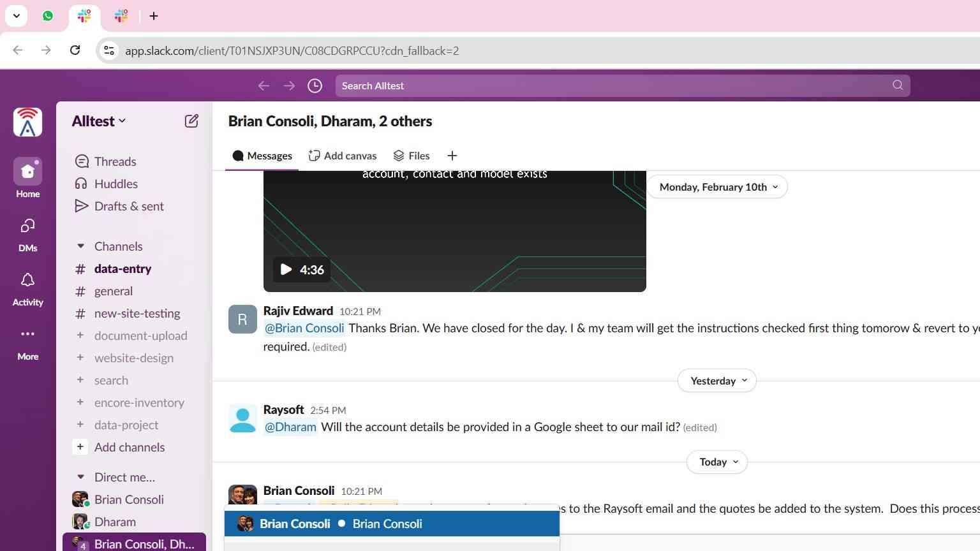Image resolution: width=980 pixels, height=551 pixels.
Task: Click the address bar URL
Action: click(292, 51)
